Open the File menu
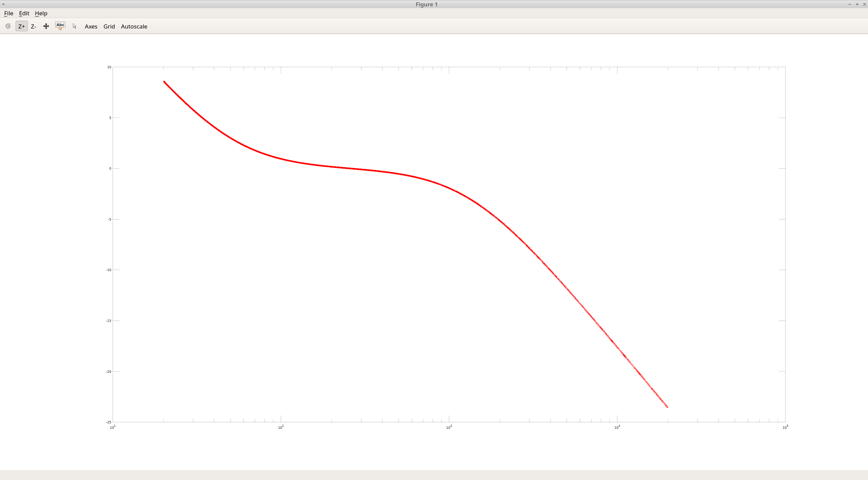The width and height of the screenshot is (868, 480). point(8,13)
